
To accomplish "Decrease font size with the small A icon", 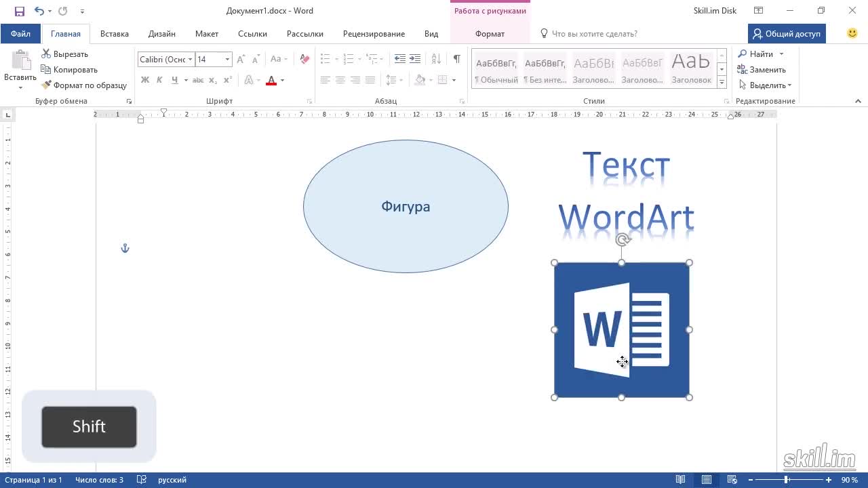I will (x=257, y=60).
